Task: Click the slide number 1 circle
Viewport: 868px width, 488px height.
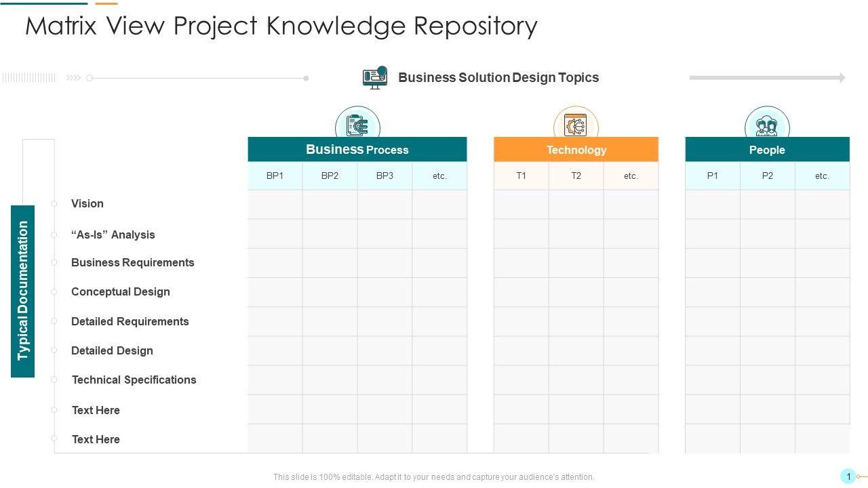Action: [848, 476]
